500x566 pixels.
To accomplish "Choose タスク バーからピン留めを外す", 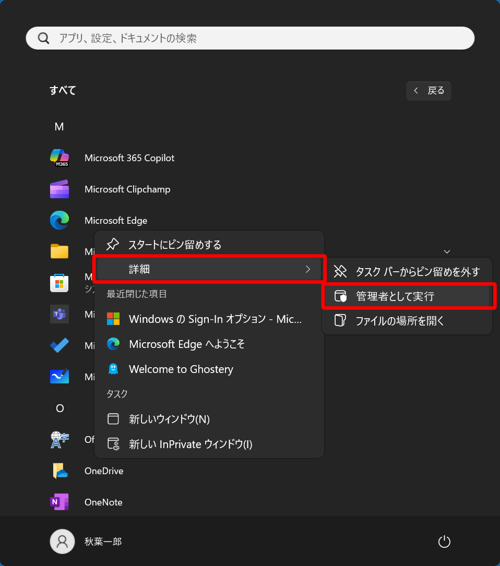I will 407,271.
